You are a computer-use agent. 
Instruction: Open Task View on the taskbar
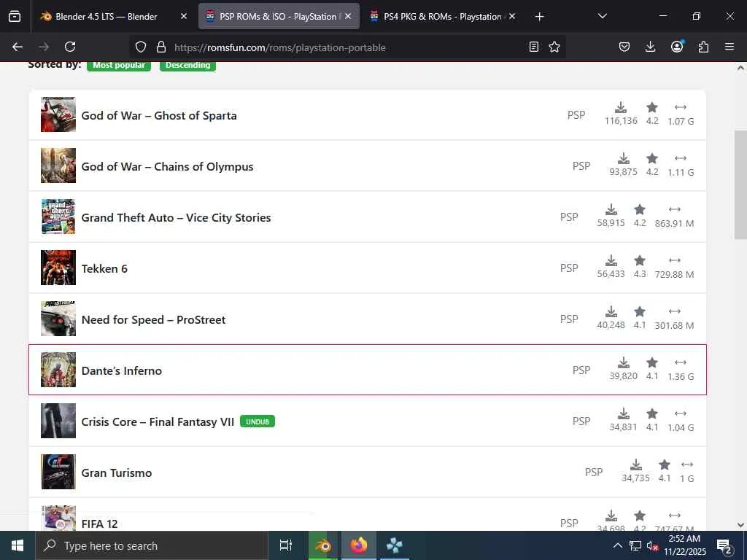pos(286,545)
